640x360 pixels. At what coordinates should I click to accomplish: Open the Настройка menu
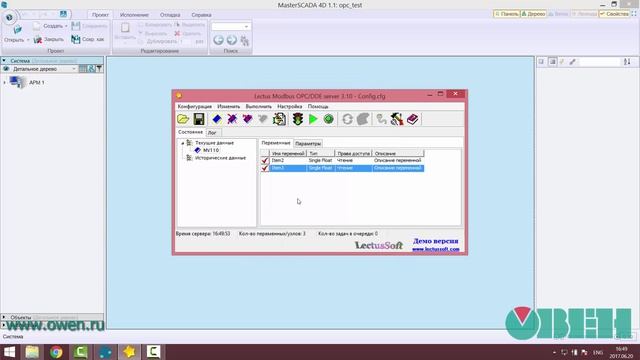coord(289,107)
